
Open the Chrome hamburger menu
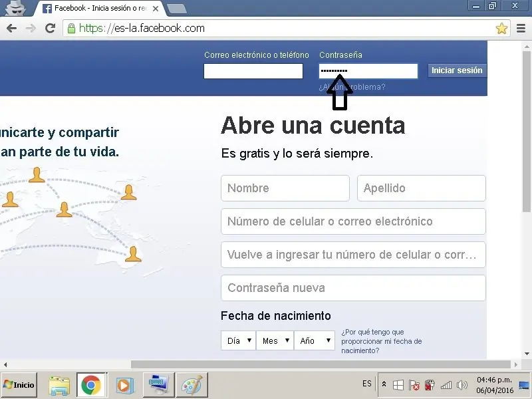click(x=521, y=28)
